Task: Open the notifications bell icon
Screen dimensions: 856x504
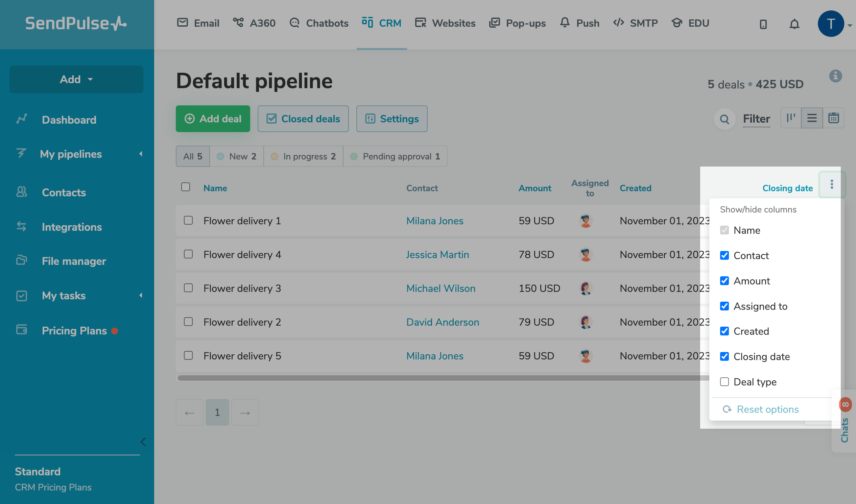Action: [794, 24]
